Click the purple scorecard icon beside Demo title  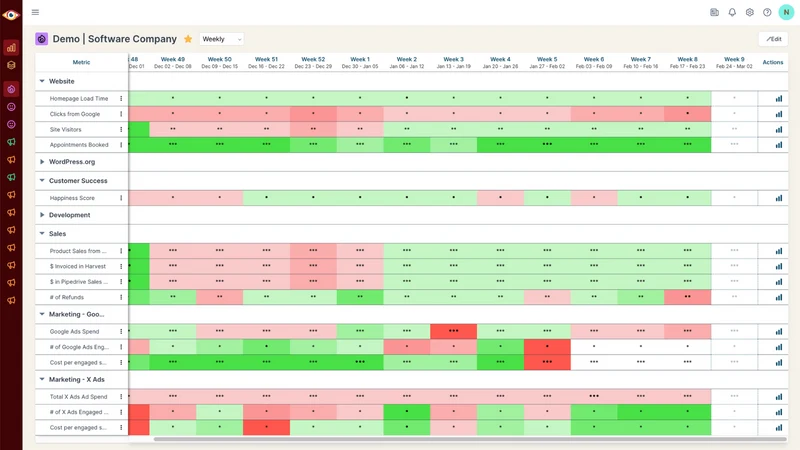click(41, 39)
